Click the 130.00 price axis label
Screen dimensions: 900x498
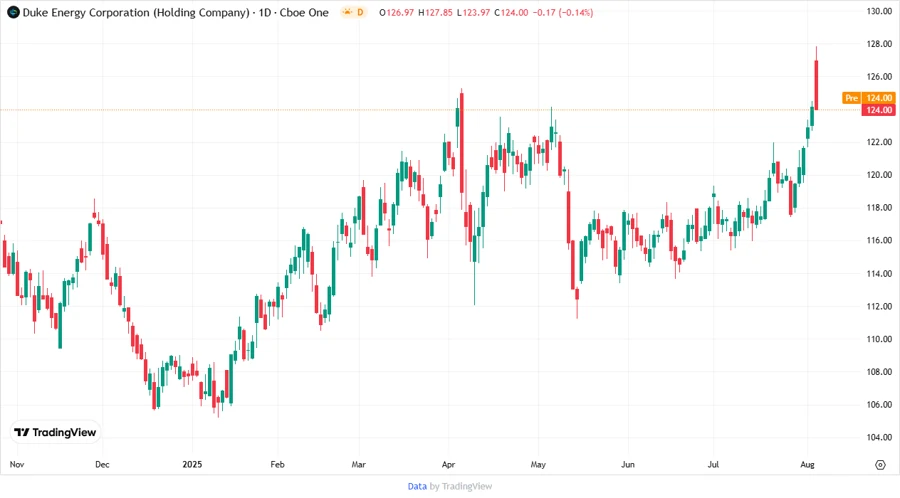click(879, 11)
